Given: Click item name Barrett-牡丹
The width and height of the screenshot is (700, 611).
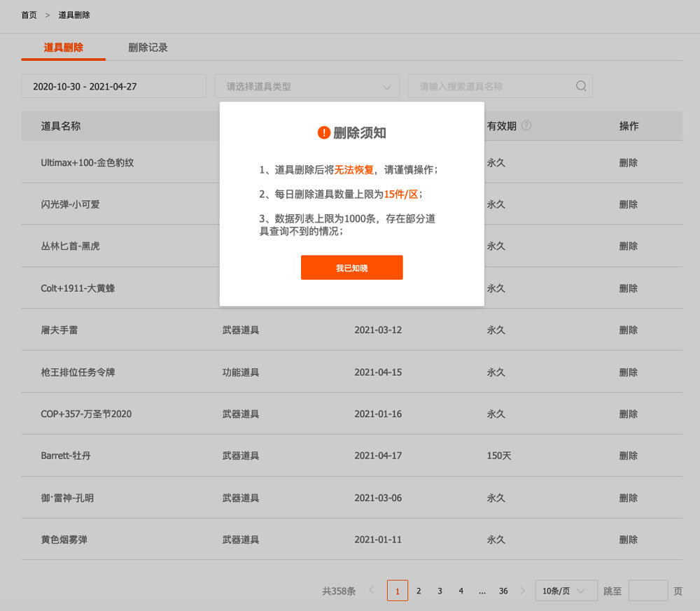Looking at the screenshot, I should [x=66, y=456].
